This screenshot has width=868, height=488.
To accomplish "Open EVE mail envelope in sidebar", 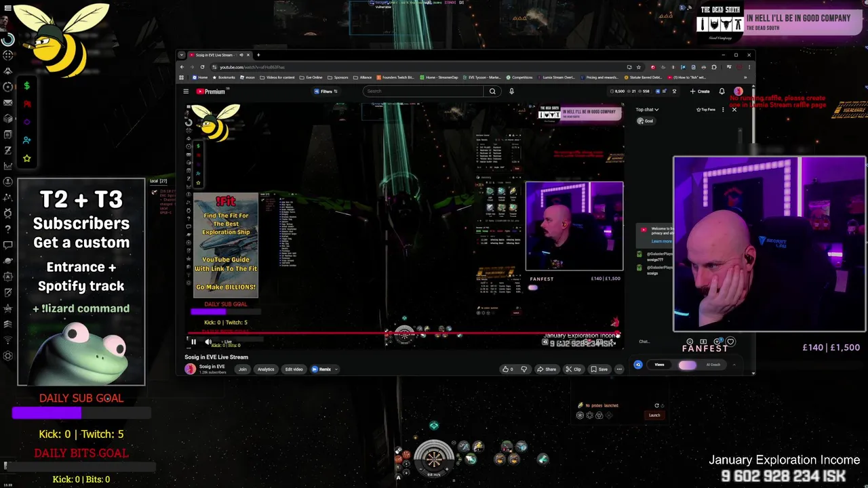I will pyautogui.click(x=7, y=102).
